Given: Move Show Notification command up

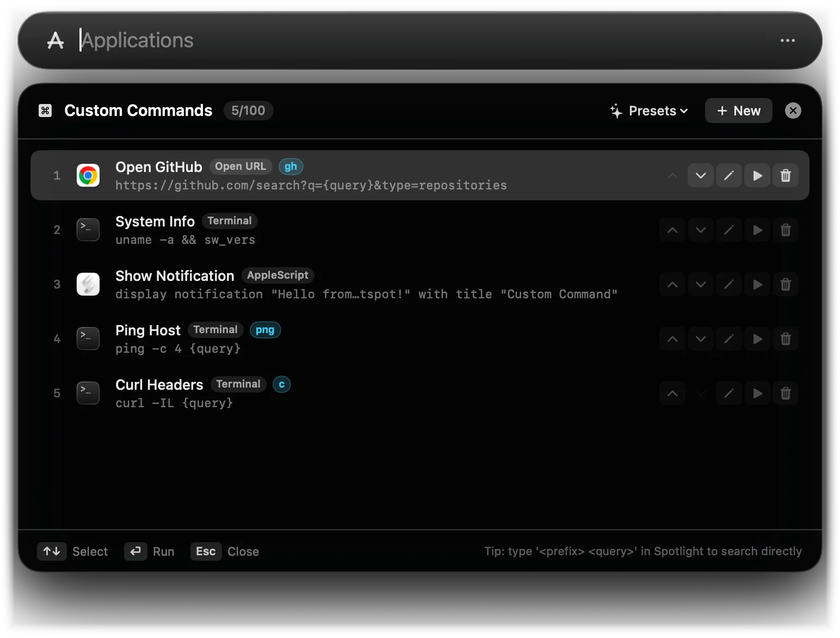Looking at the screenshot, I should [x=672, y=284].
